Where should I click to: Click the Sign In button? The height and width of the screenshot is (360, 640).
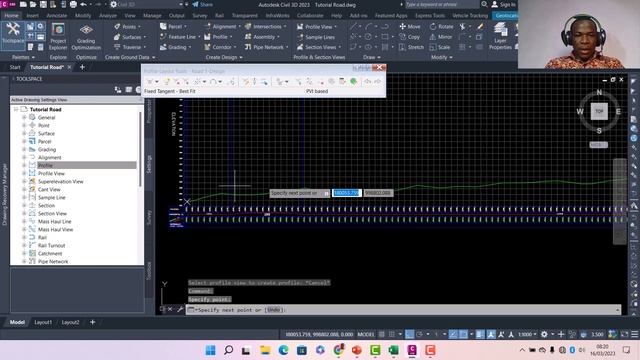[504, 4]
